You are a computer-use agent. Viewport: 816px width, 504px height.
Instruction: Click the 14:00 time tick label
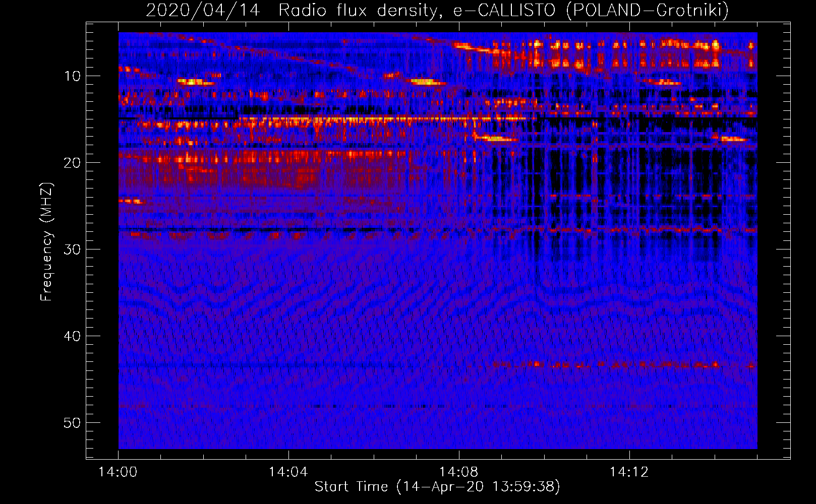[x=118, y=472]
